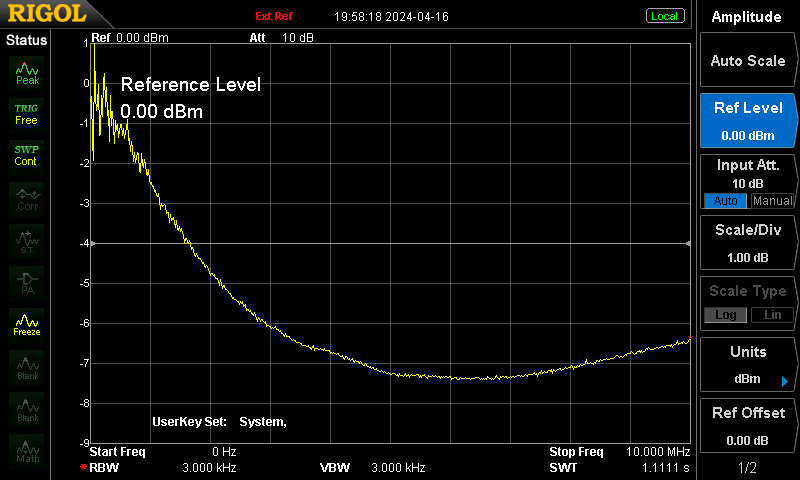Screen dimensions: 800x480
Task: Select Lin scale type
Action: [772, 315]
